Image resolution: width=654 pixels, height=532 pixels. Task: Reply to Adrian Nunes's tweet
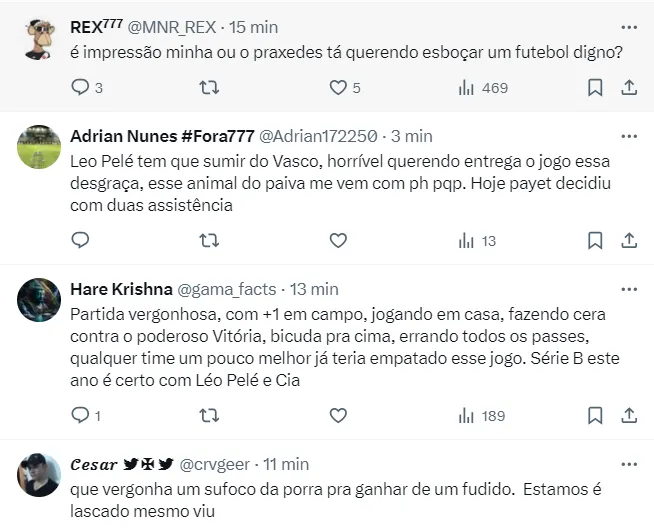click(81, 240)
